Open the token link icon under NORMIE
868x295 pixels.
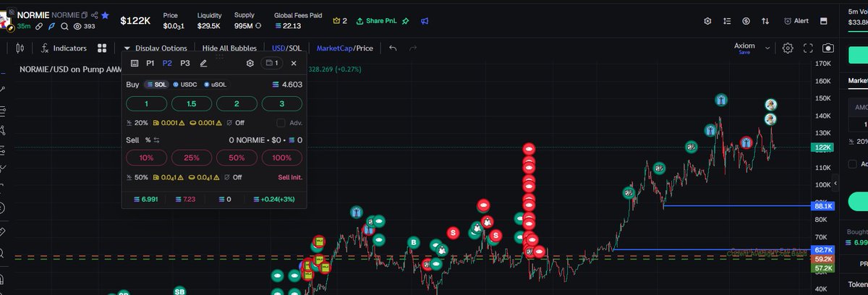[x=39, y=26]
